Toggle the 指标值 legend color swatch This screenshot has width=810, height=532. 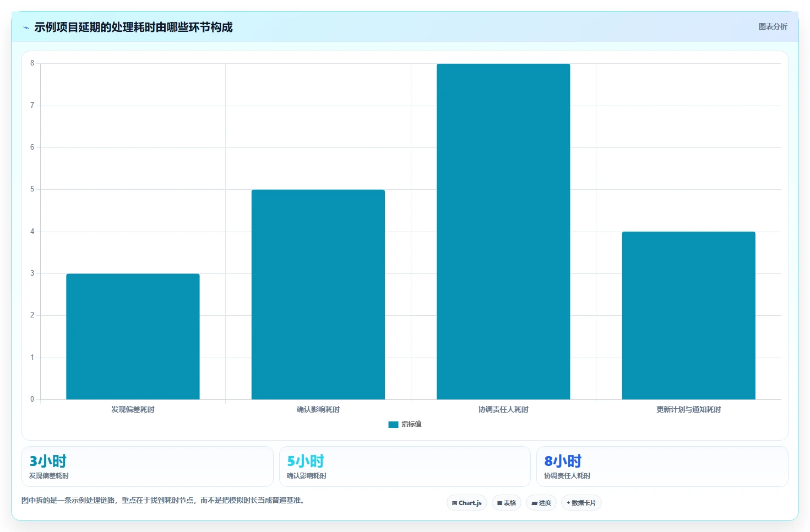click(393, 424)
